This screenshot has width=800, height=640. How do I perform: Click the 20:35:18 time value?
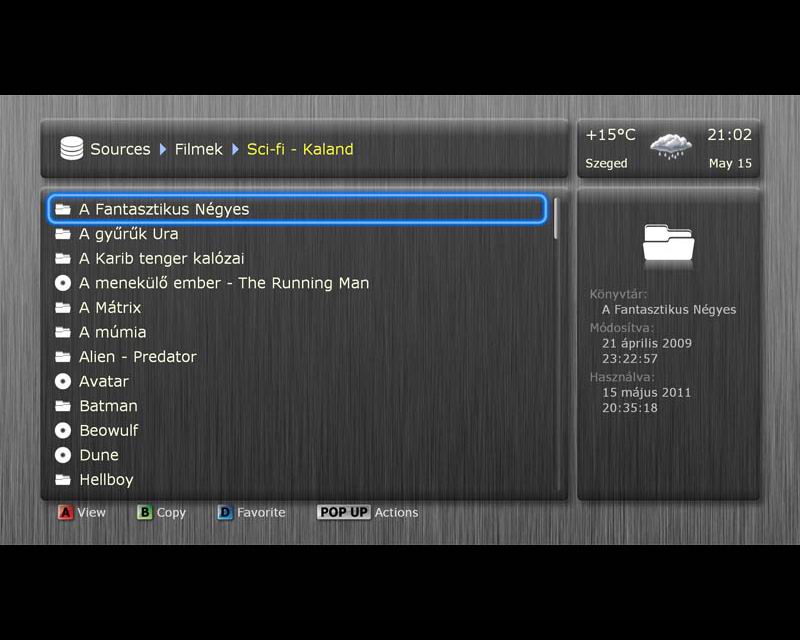pos(630,408)
